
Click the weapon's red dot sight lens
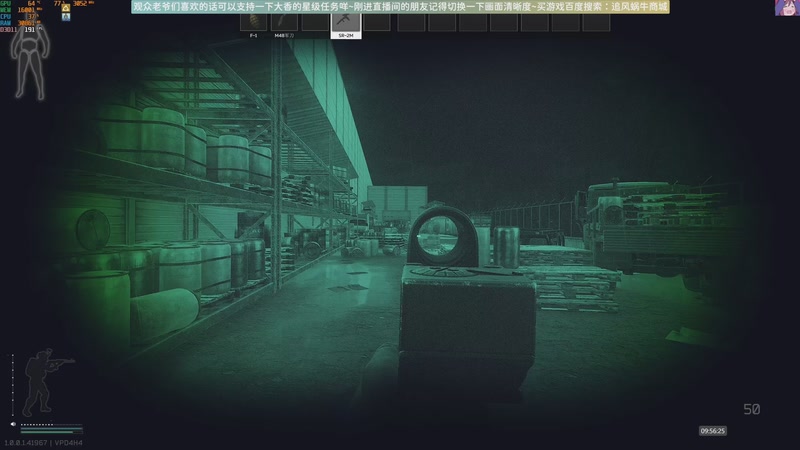(438, 236)
